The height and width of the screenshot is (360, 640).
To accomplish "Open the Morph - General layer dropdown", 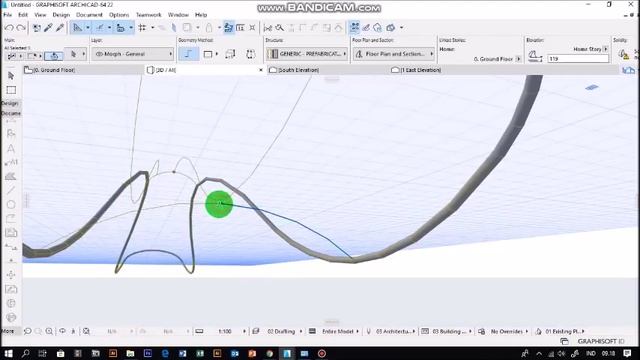I will click(x=133, y=54).
